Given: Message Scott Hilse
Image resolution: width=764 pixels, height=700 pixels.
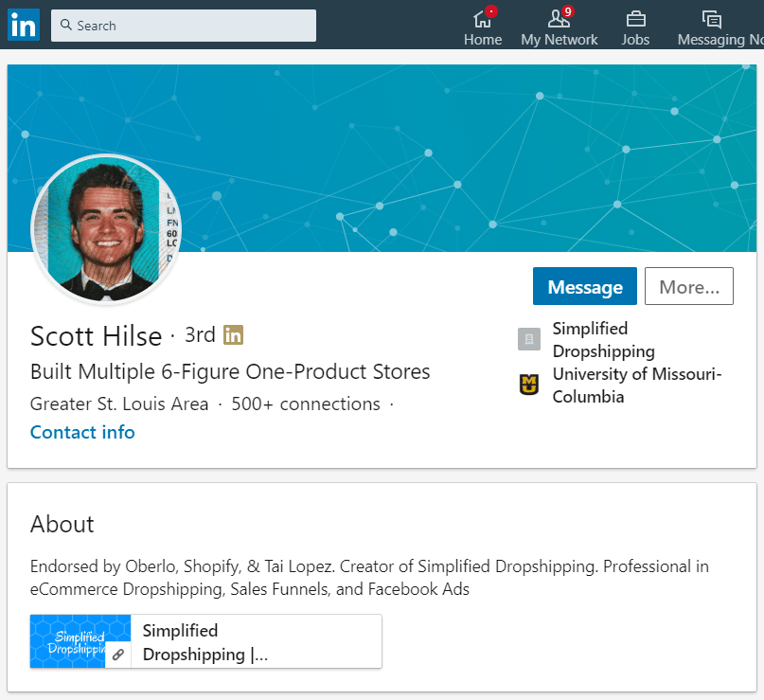Looking at the screenshot, I should [x=585, y=286].
